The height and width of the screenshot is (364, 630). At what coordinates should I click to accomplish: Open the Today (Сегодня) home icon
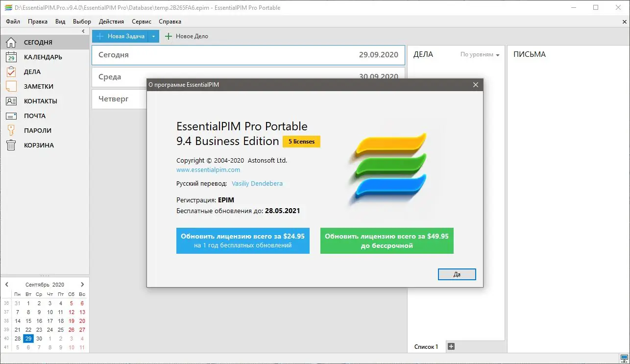coord(11,42)
